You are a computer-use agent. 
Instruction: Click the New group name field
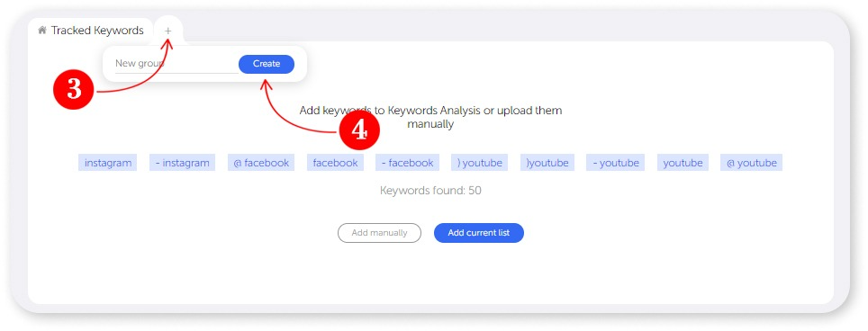click(x=176, y=64)
